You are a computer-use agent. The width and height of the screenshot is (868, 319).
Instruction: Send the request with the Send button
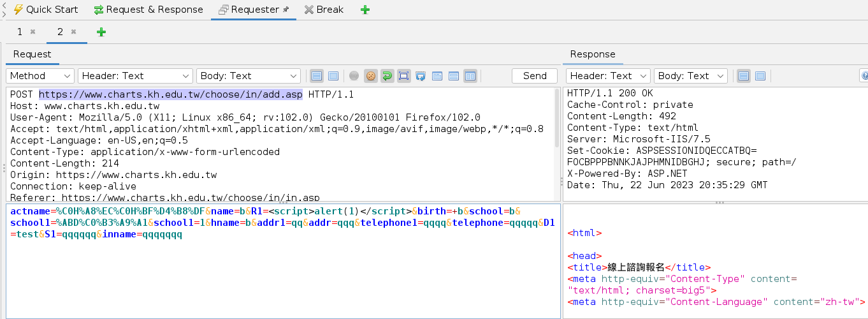tap(535, 76)
